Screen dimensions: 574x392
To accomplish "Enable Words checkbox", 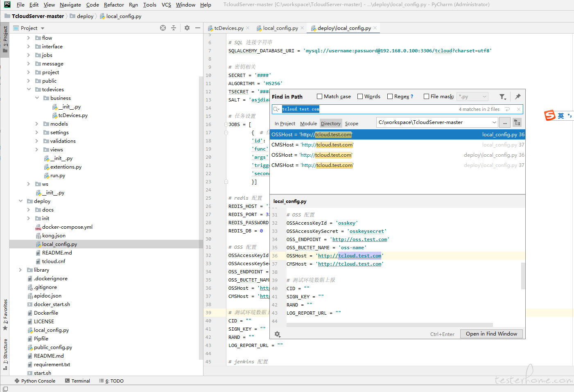I will click(x=360, y=97).
